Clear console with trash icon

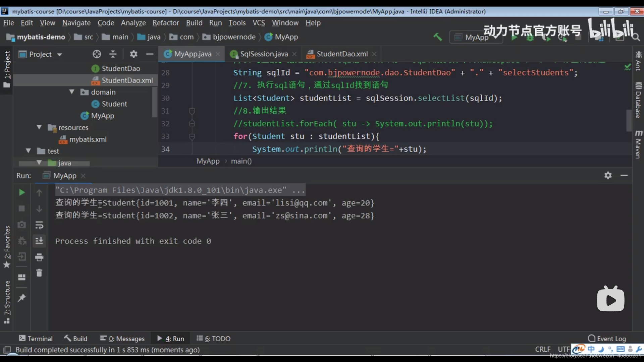click(x=39, y=273)
